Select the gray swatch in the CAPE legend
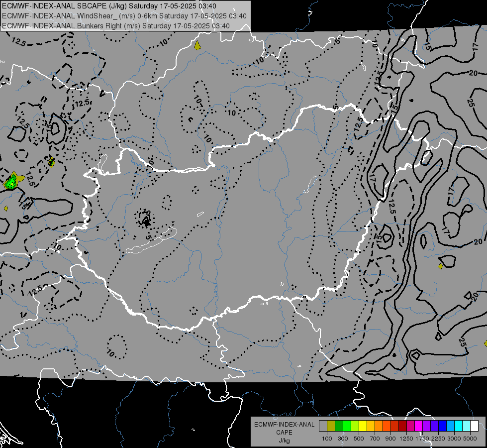 coord(323,426)
